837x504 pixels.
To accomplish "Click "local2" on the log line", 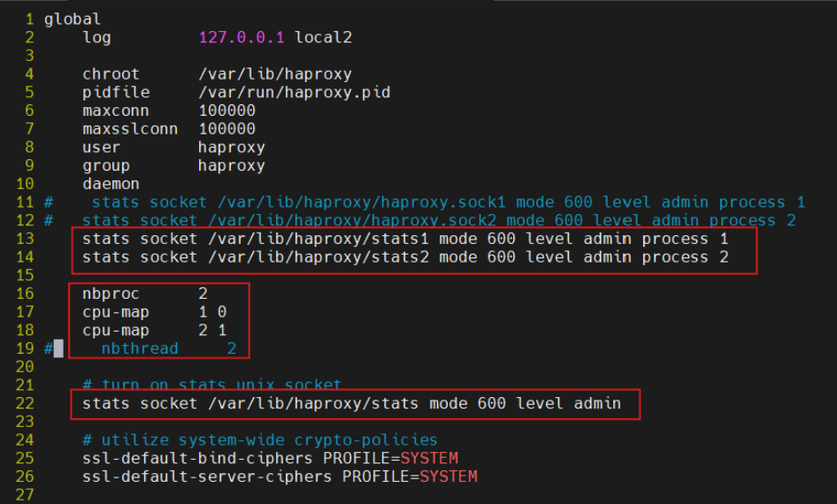I will pos(323,37).
